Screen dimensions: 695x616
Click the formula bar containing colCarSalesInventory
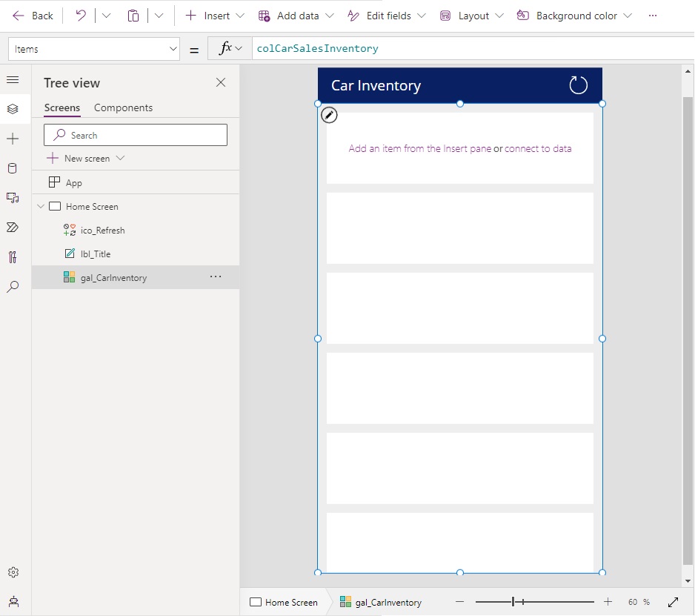pos(473,48)
